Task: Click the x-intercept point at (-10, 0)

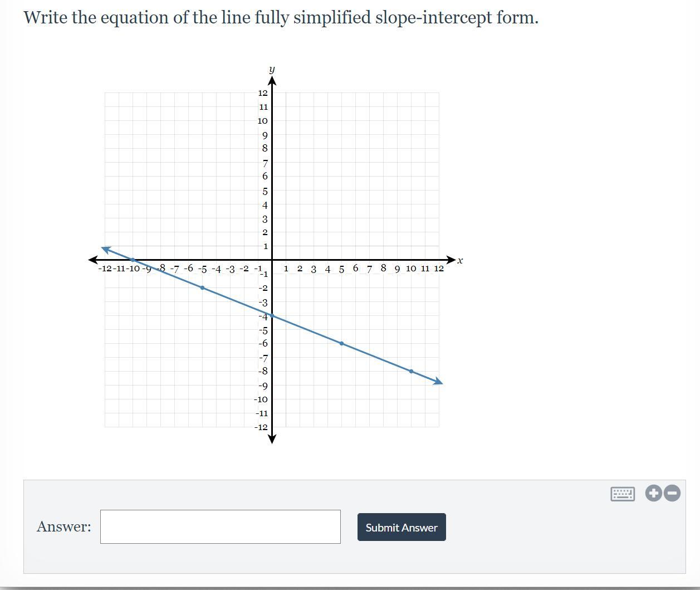Action: click(x=133, y=260)
